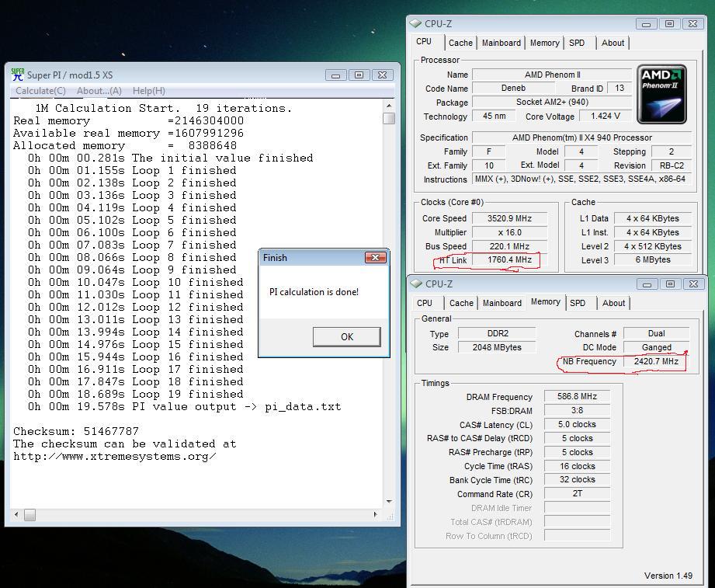Click the NB Frequency value 2420.7 MHz

pyautogui.click(x=656, y=361)
